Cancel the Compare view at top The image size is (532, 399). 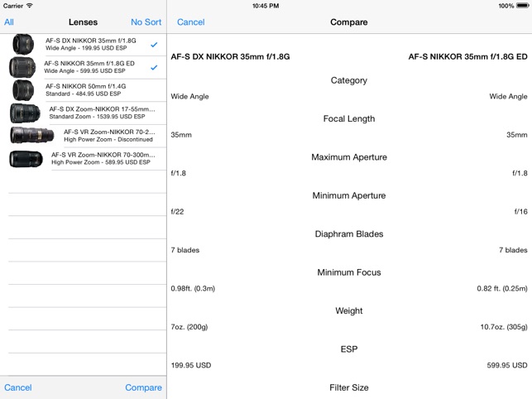(190, 22)
